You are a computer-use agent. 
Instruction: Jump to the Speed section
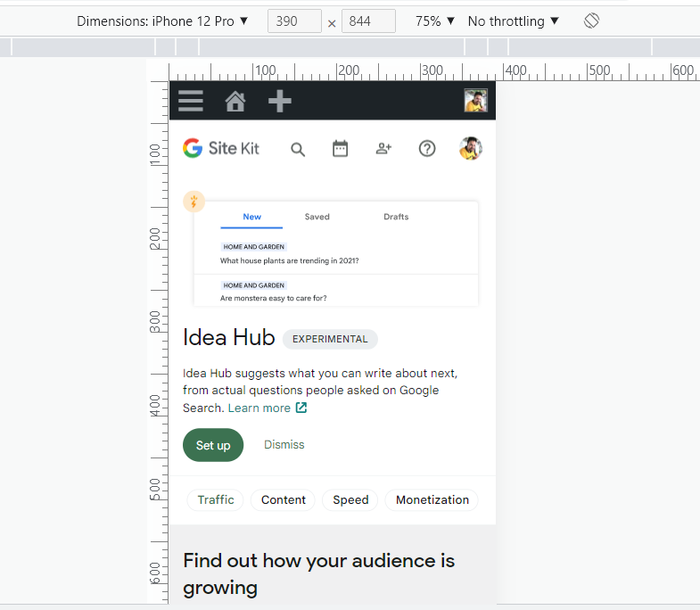pyautogui.click(x=350, y=499)
